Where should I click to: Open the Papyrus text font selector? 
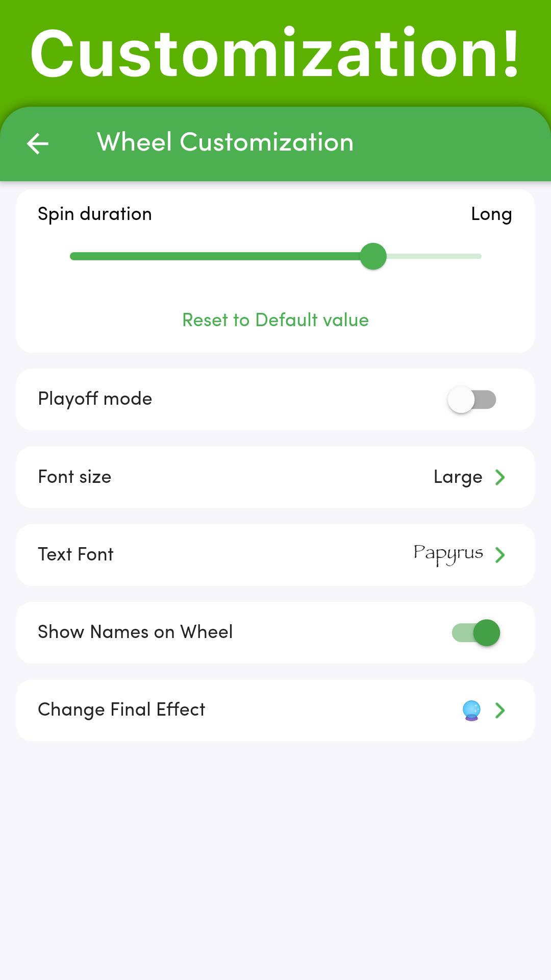[x=448, y=554]
